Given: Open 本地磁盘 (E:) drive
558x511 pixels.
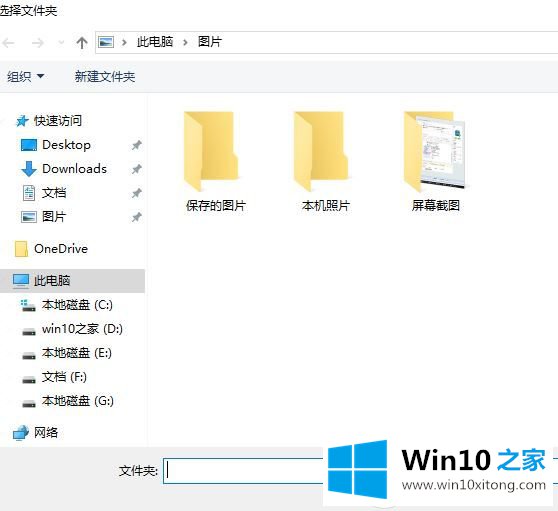Looking at the screenshot, I should [77, 353].
